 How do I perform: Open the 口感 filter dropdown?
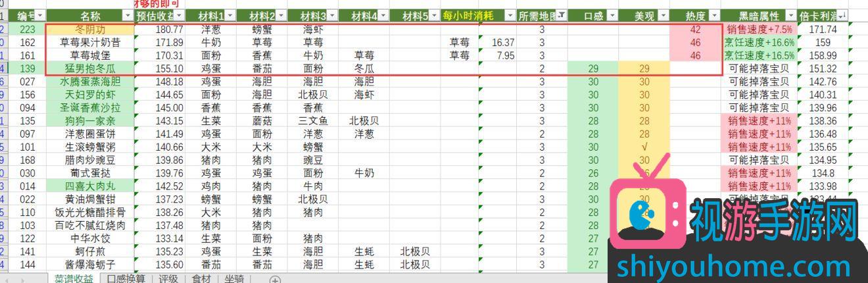pos(612,15)
